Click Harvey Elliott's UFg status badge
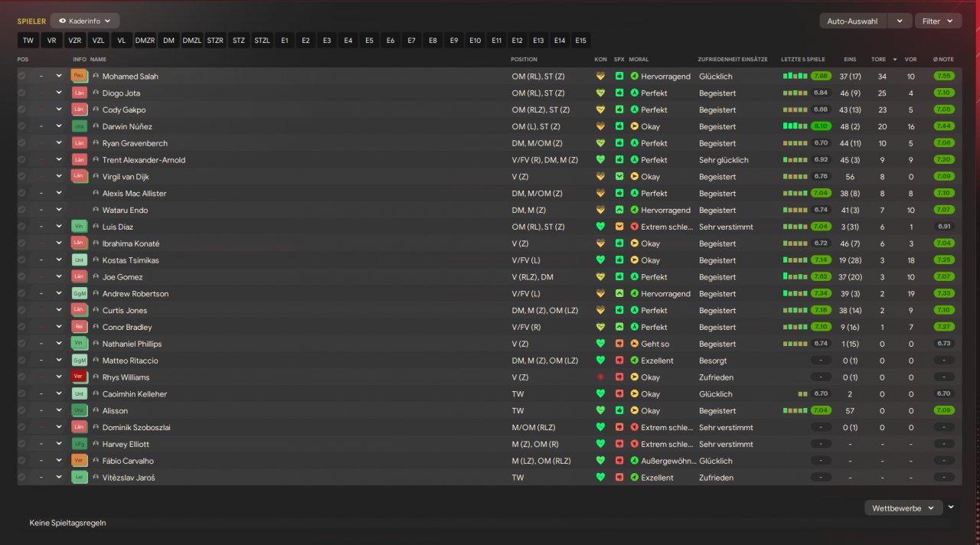Image resolution: width=980 pixels, height=545 pixels. pos(79,444)
